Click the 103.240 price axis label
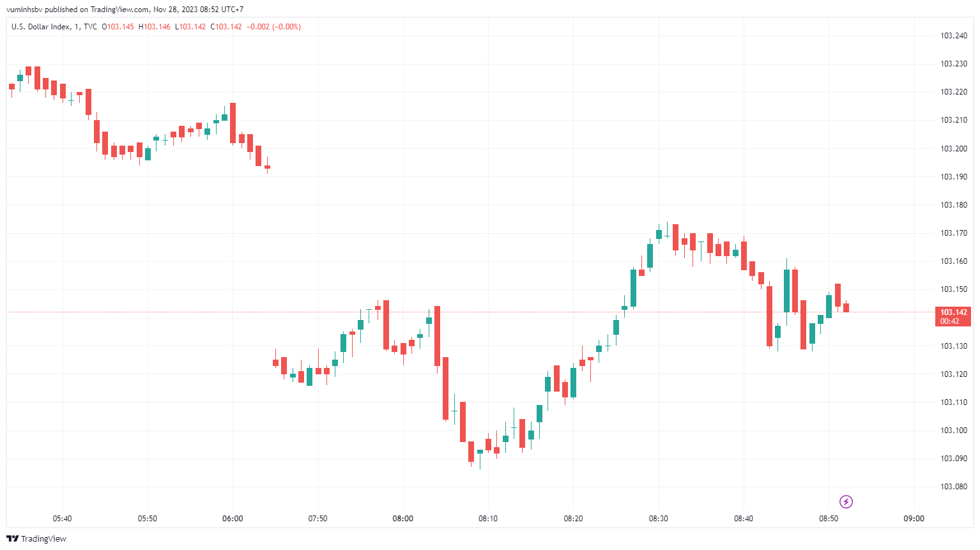This screenshot has height=550, width=980. [x=954, y=36]
